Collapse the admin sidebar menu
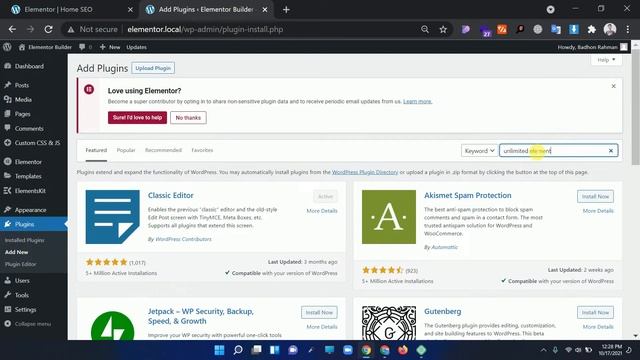Image resolution: width=640 pixels, height=360 pixels. click(33, 324)
